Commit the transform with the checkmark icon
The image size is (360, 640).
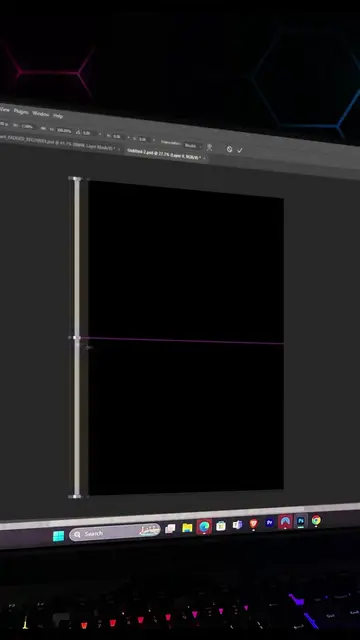[240, 150]
